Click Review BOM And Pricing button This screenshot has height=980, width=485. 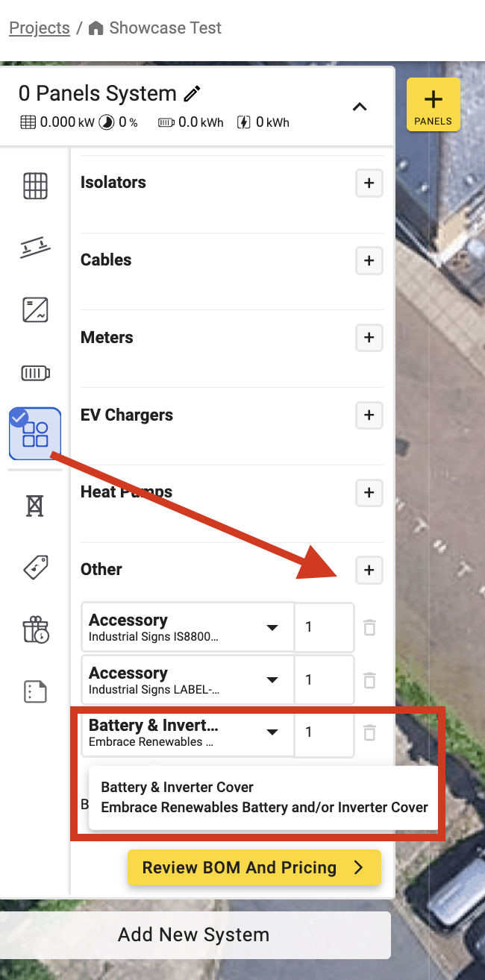point(254,868)
